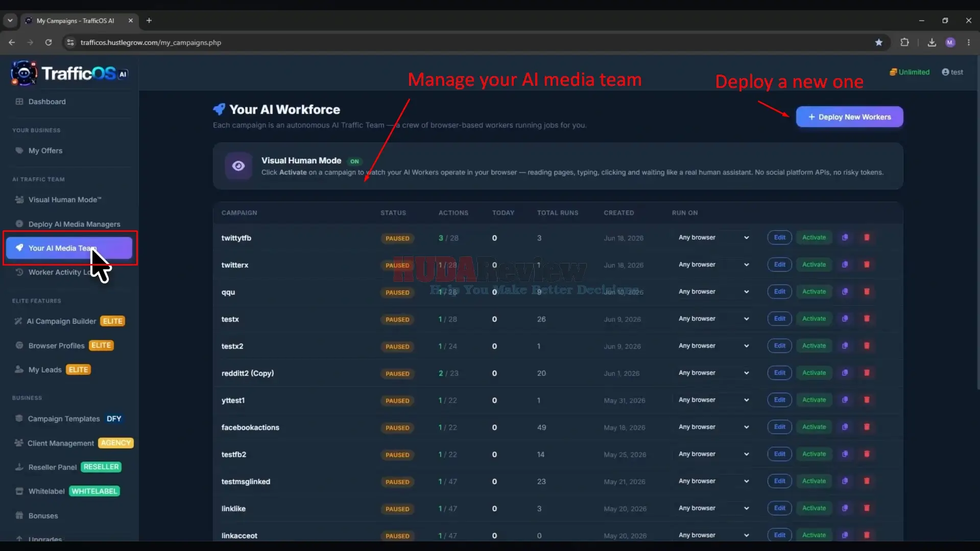This screenshot has width=980, height=551.
Task: Open the Chrome three-dot menu
Action: tap(968, 42)
